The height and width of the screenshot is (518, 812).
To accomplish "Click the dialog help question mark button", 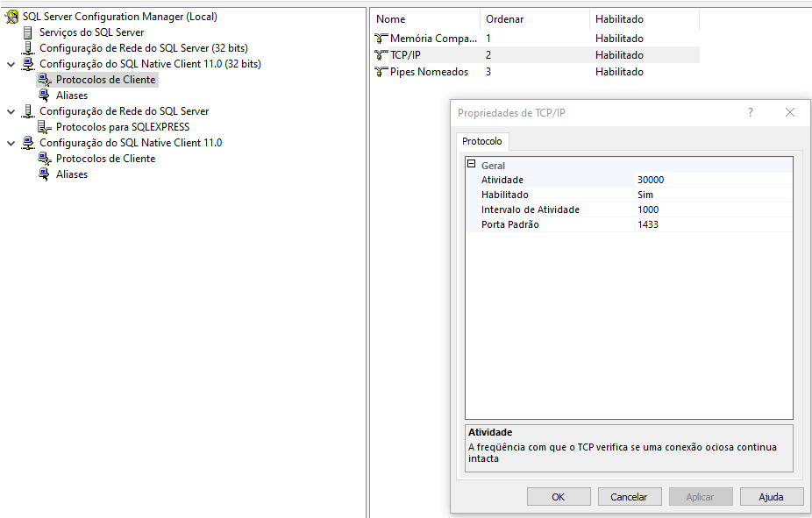I will (751, 112).
